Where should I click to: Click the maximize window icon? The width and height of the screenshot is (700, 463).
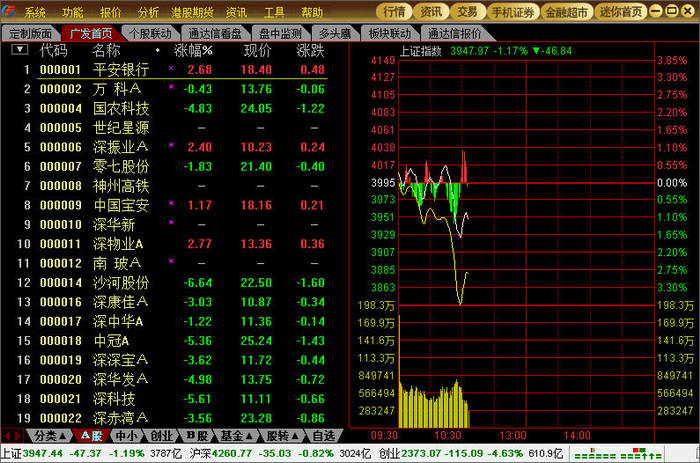(671, 11)
